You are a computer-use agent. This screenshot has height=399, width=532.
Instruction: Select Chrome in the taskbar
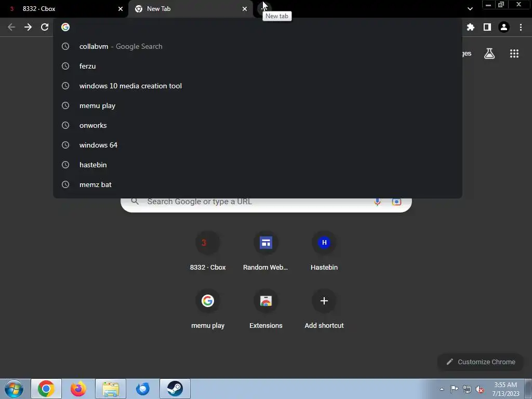click(x=46, y=389)
